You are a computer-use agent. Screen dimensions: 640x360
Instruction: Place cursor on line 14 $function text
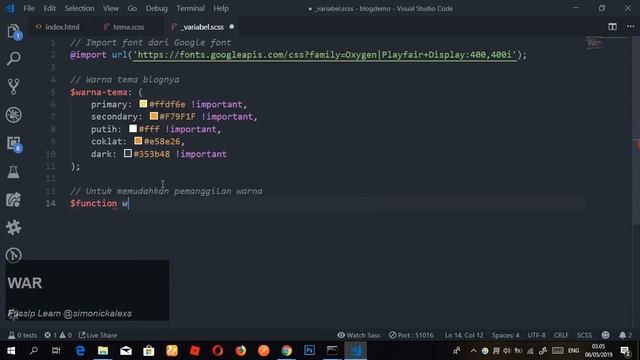click(x=93, y=203)
